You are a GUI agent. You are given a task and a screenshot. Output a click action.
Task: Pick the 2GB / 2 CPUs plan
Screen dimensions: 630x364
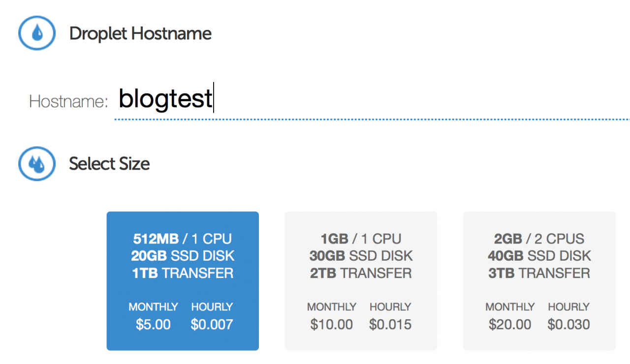539,281
